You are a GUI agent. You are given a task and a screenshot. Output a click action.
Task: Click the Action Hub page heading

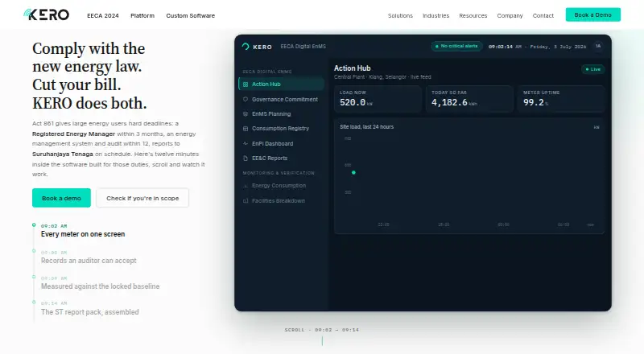point(352,68)
